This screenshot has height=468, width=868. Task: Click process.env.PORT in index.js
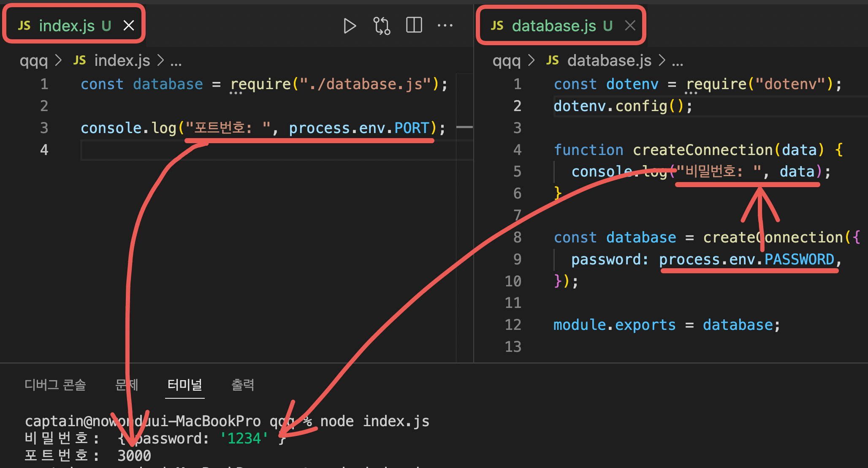(359, 128)
